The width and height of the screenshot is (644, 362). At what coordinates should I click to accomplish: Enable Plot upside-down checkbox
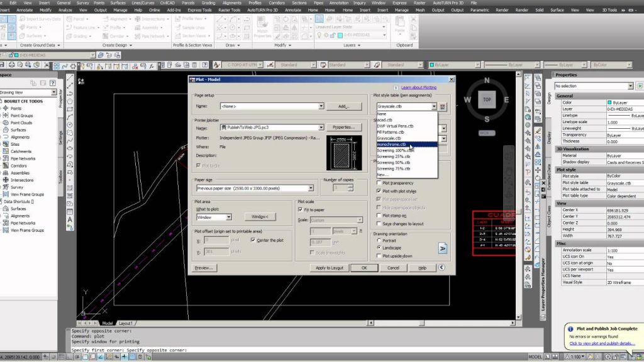point(379,256)
